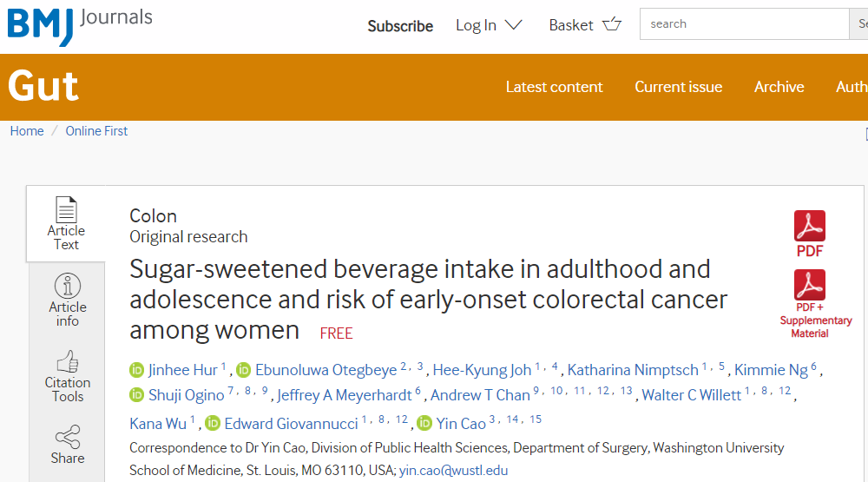
Task: Click into the search field
Action: click(x=743, y=24)
